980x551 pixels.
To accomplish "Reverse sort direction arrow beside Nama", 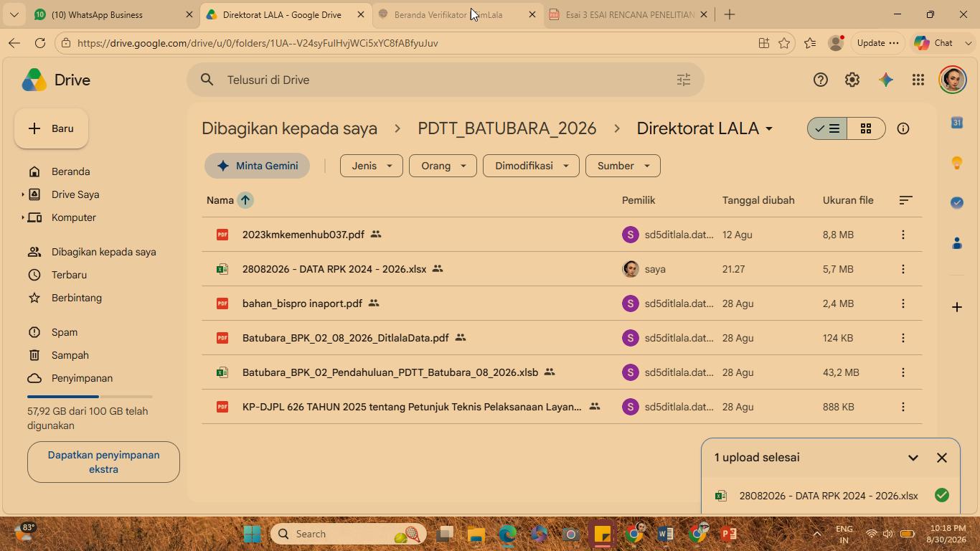I will click(245, 200).
